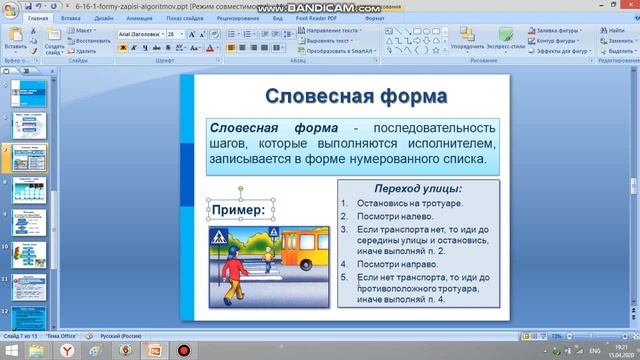
Task: Align text left
Action: [231, 48]
